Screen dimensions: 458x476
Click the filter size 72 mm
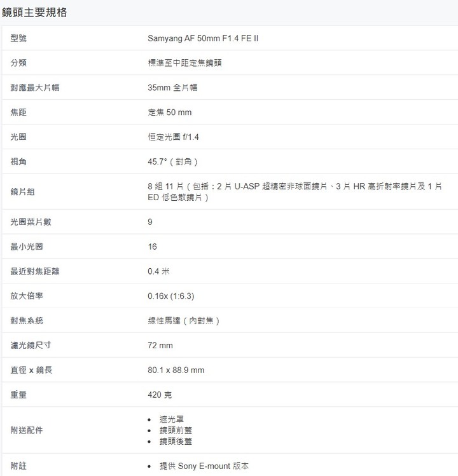tap(160, 345)
